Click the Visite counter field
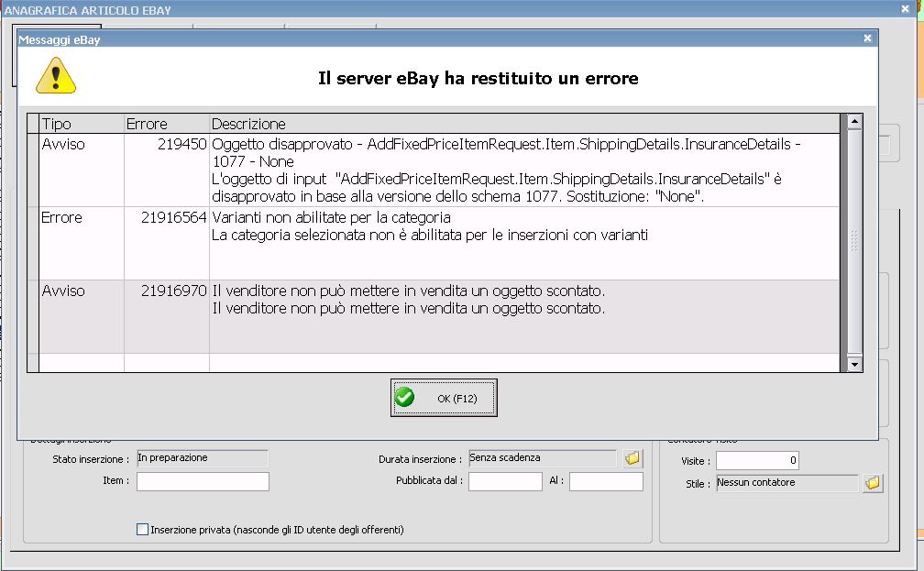This screenshot has width=924, height=571. [x=757, y=460]
